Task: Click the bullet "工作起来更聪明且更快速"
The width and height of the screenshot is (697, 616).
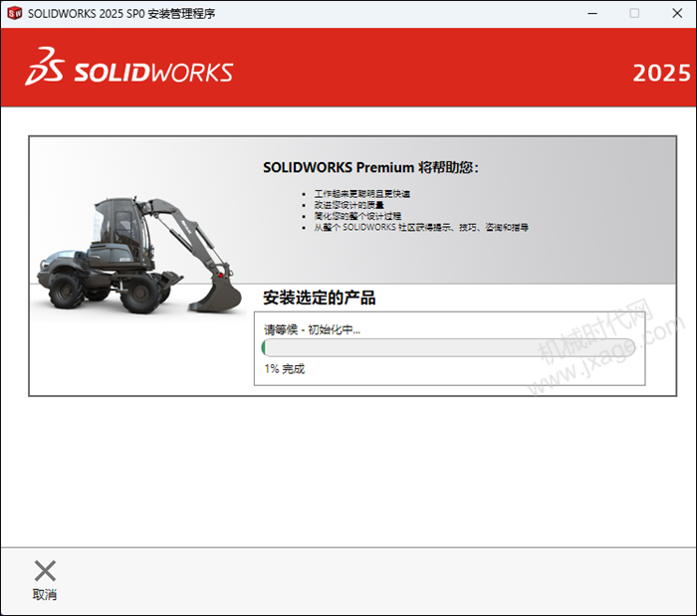Action: pyautogui.click(x=362, y=194)
